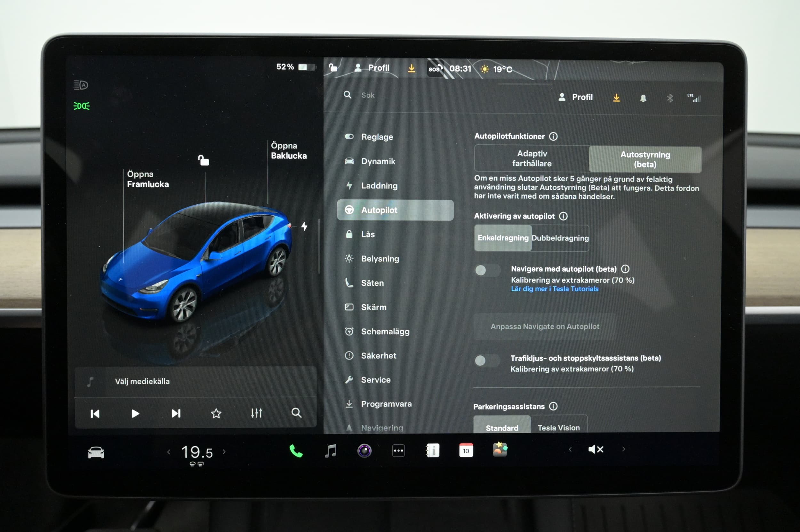Raise volume with right chevron
This screenshot has height=532, width=800.
(623, 449)
